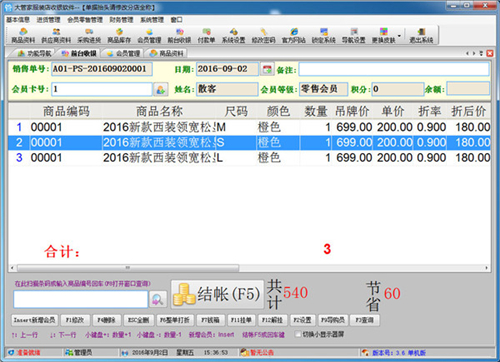This screenshot has height=362, width=500.
Task: Switch to 会员管理 tab
Action: (x=123, y=53)
